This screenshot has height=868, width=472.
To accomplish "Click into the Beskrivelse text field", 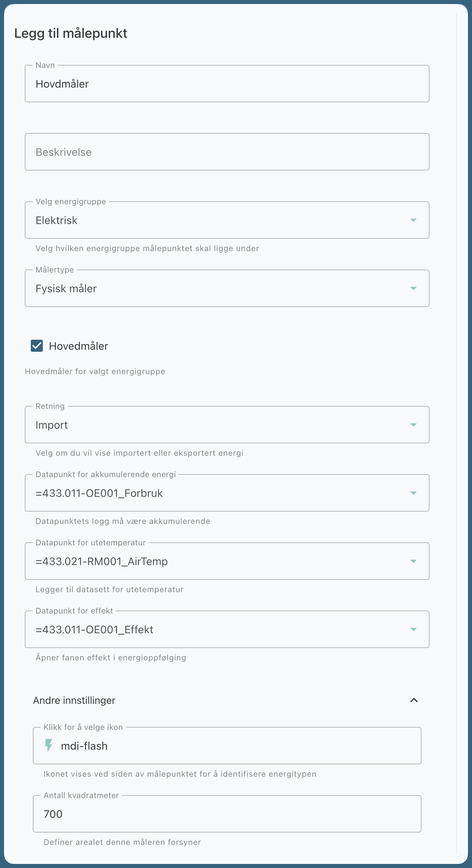I will point(226,152).
